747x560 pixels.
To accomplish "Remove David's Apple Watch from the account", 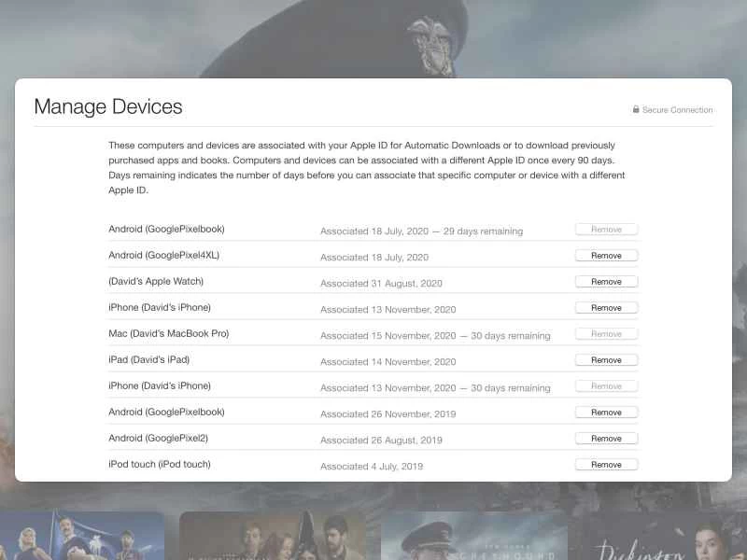I will [x=606, y=281].
